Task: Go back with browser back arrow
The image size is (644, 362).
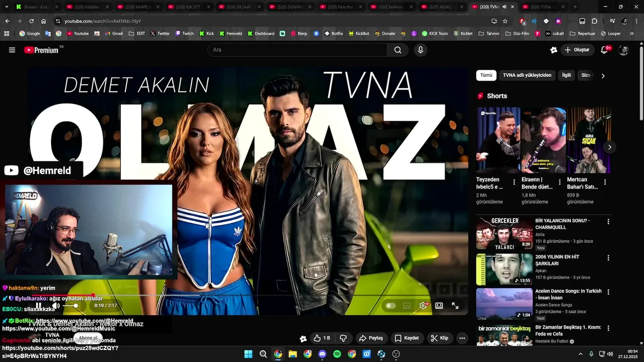Action: coord(7,21)
